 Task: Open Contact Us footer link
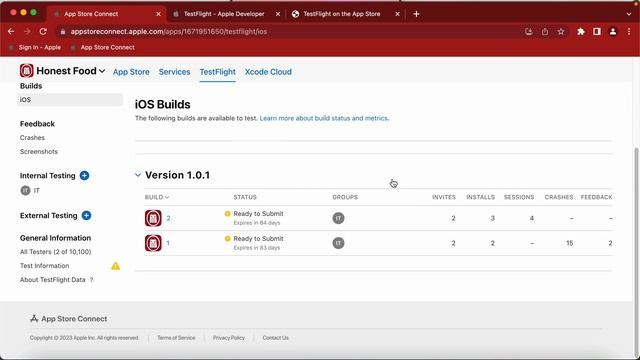tap(276, 338)
